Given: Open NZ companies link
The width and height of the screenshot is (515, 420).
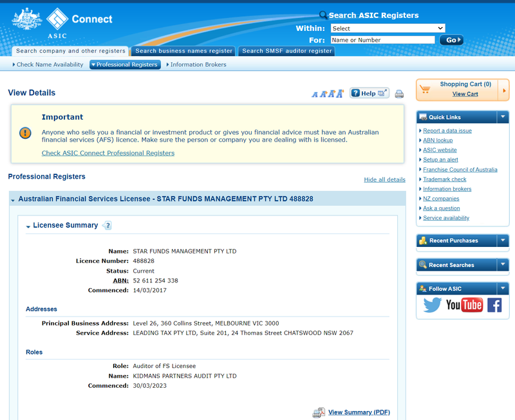Looking at the screenshot, I should pyautogui.click(x=441, y=199).
